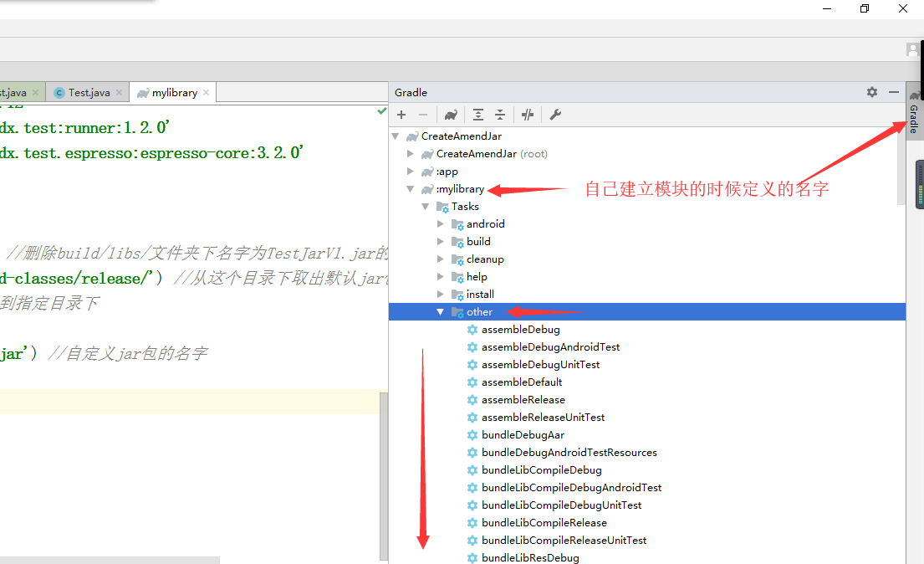Click the Gradle side tool window tab
This screenshot has width=924, height=564.
[x=913, y=112]
